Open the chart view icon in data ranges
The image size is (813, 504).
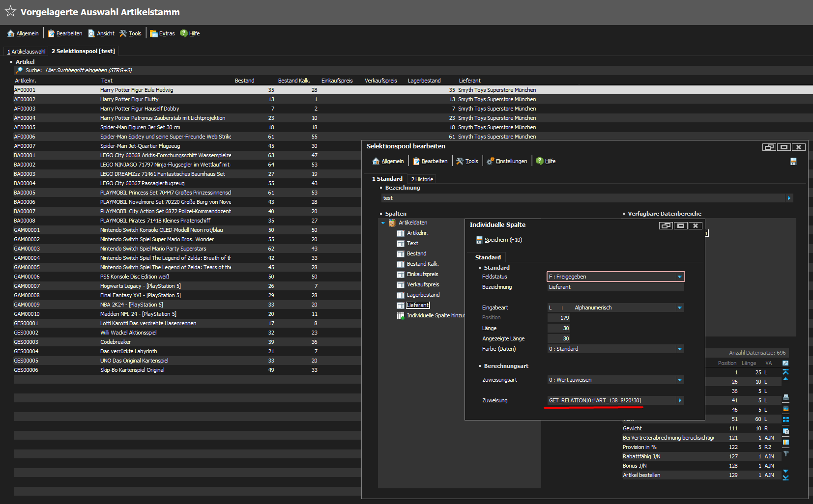point(785,409)
